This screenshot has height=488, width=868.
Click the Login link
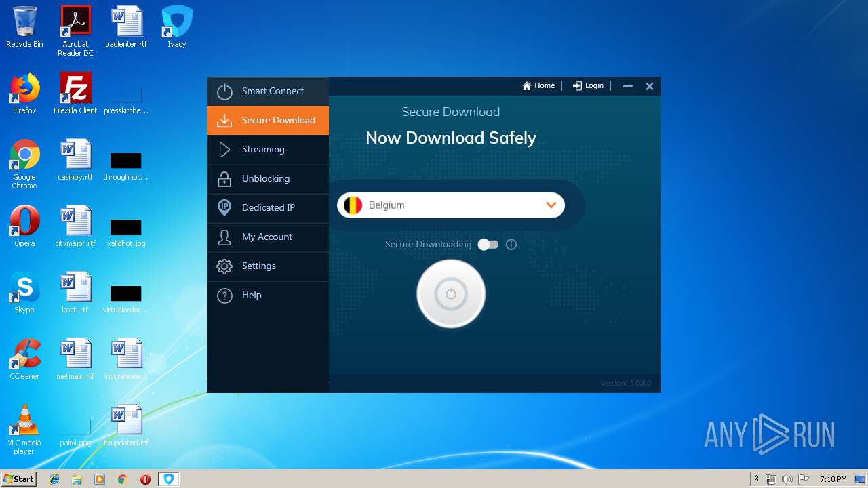(588, 86)
